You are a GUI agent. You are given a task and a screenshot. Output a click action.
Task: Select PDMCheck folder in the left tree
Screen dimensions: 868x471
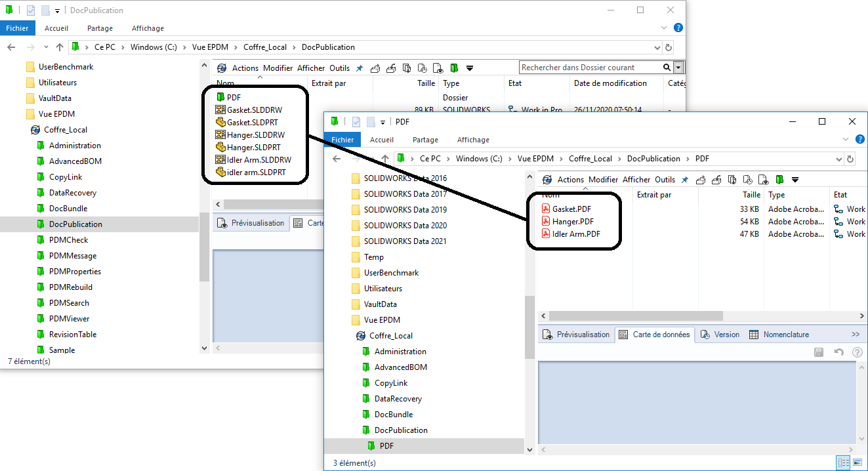[68, 240]
